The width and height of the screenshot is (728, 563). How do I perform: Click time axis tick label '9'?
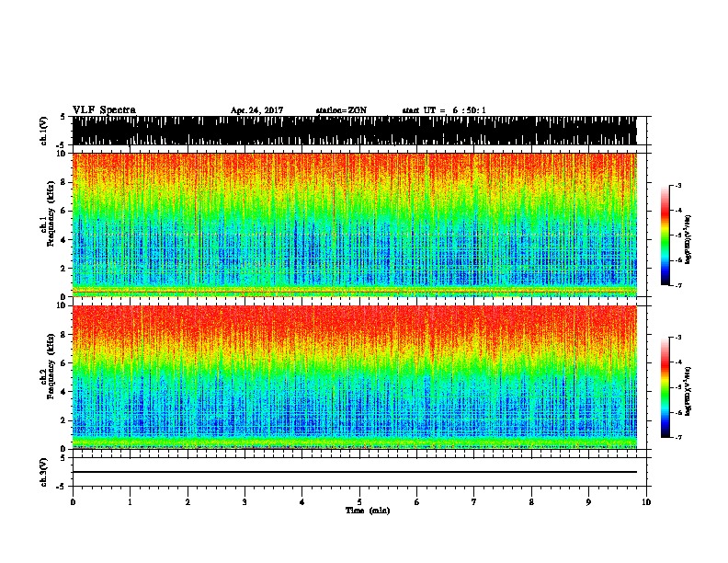589,502
